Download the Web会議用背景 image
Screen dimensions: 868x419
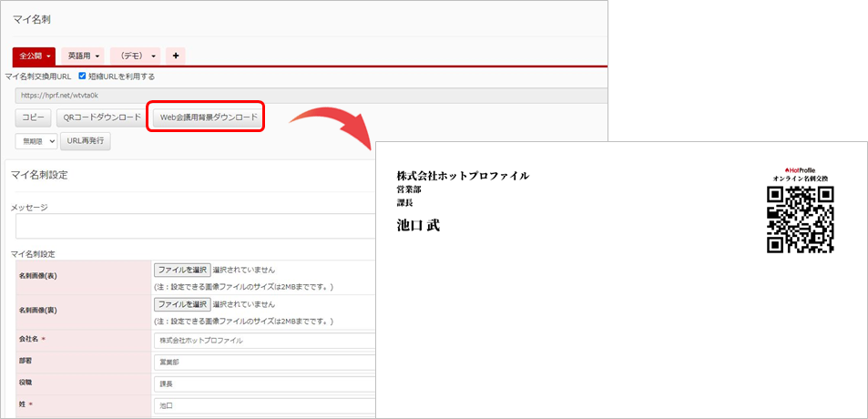[209, 118]
